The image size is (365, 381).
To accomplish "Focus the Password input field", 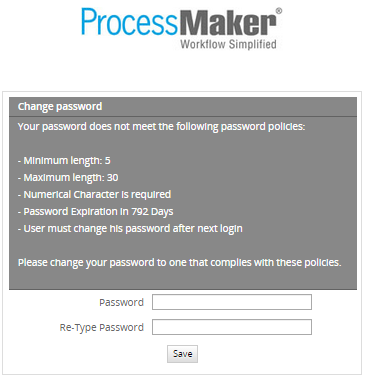I will (x=232, y=302).
